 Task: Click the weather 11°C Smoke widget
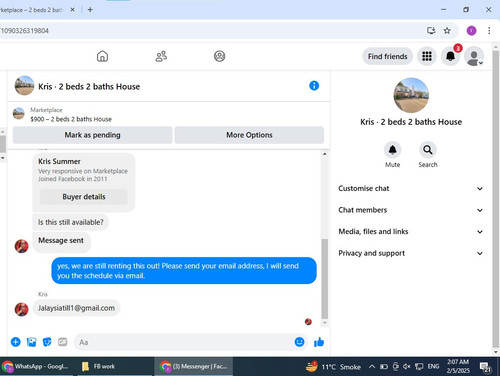[x=333, y=367]
